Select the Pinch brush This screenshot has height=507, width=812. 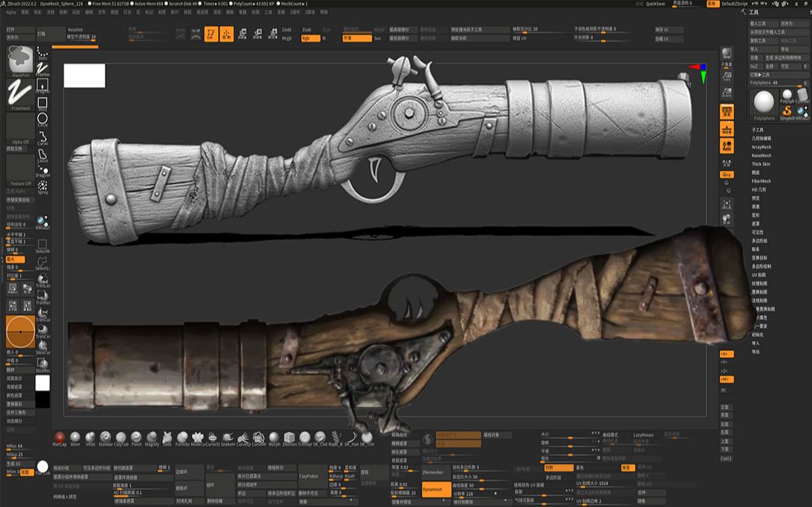point(135,437)
